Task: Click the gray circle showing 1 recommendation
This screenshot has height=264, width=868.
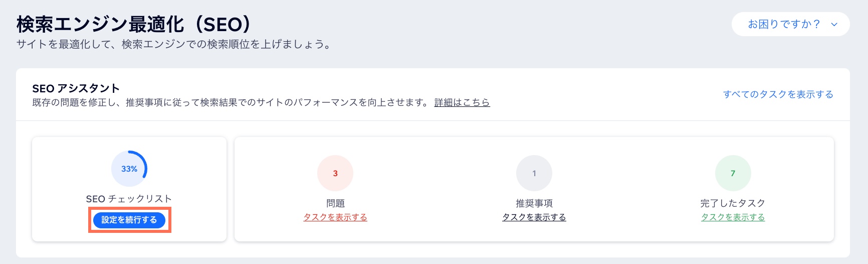Action: pyautogui.click(x=534, y=173)
